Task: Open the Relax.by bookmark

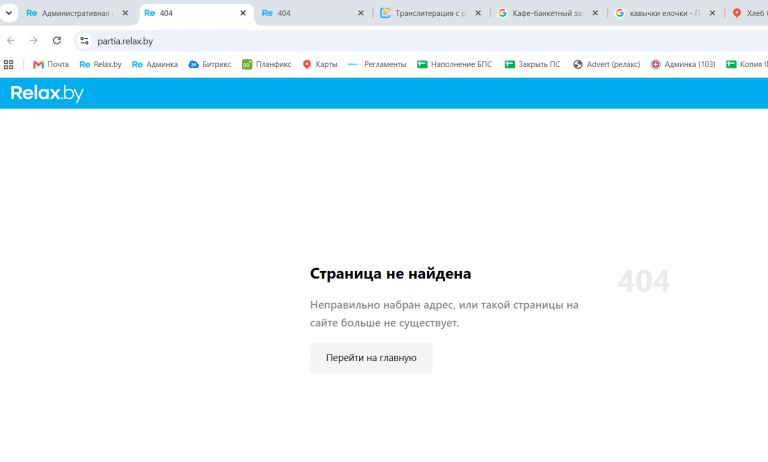Action: click(100, 64)
